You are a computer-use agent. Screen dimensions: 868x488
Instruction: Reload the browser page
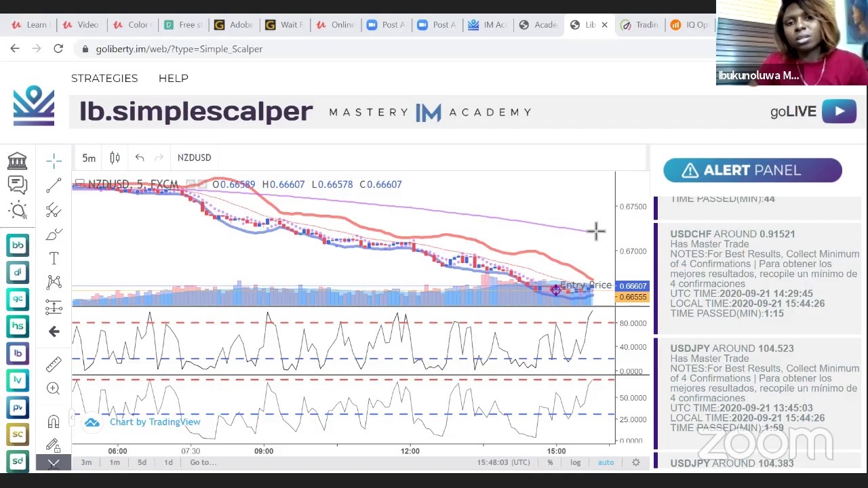click(58, 49)
